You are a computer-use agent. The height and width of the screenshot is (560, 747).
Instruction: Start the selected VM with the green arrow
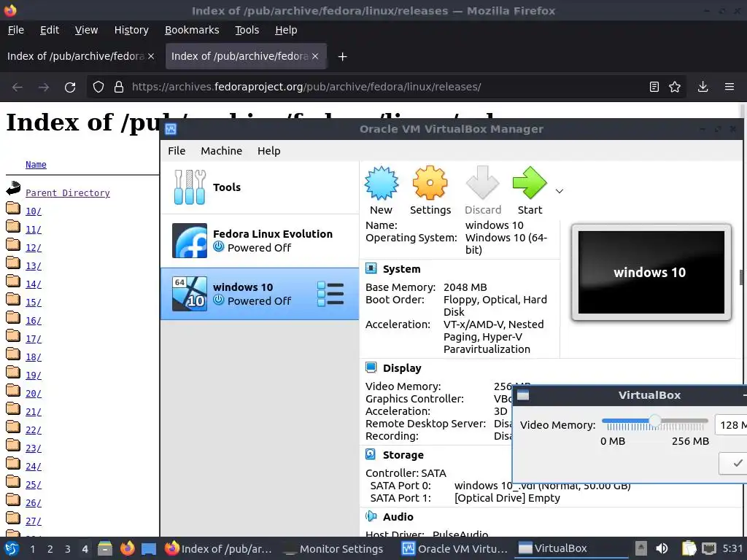[x=530, y=183]
